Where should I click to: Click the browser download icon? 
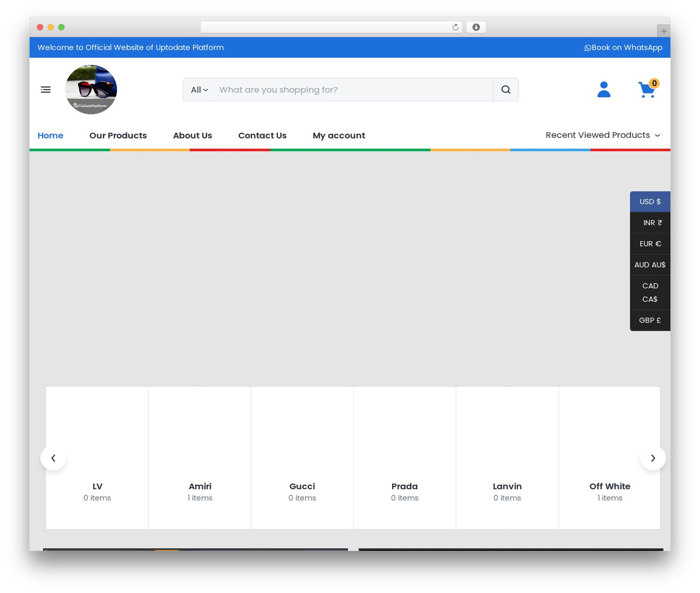click(476, 27)
